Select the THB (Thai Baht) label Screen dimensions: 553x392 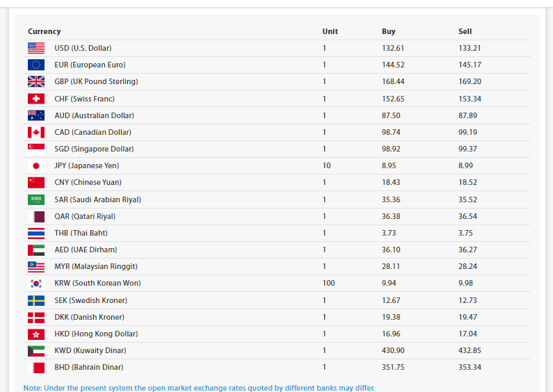point(81,233)
